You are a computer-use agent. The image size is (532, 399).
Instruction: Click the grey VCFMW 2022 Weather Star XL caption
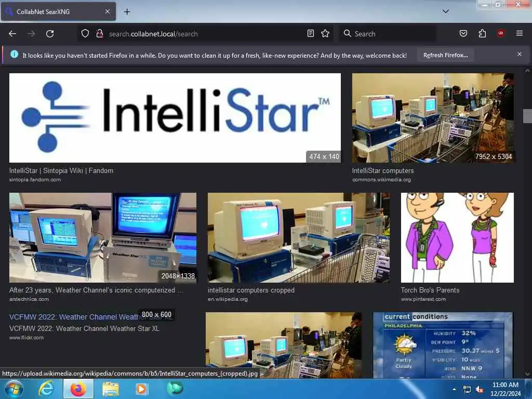point(84,328)
